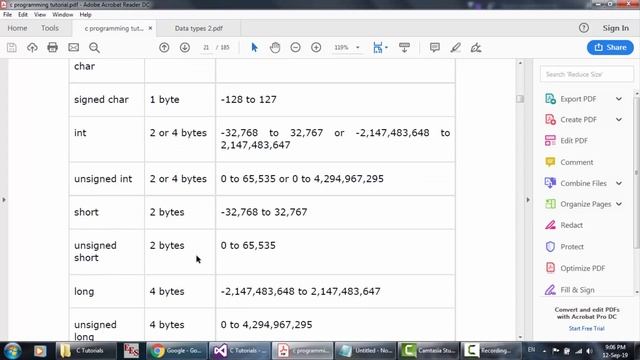Open the find text magnifier icon

[x=94, y=47]
